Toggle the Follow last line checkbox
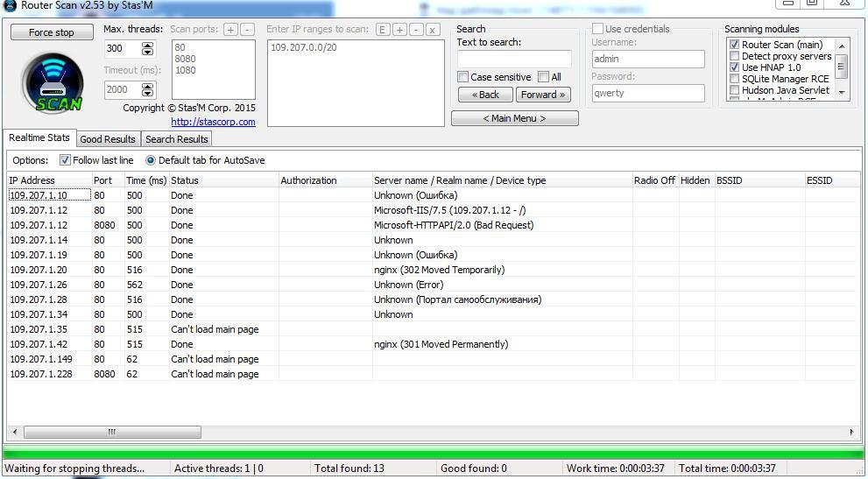The height and width of the screenshot is (479, 868). pos(66,160)
